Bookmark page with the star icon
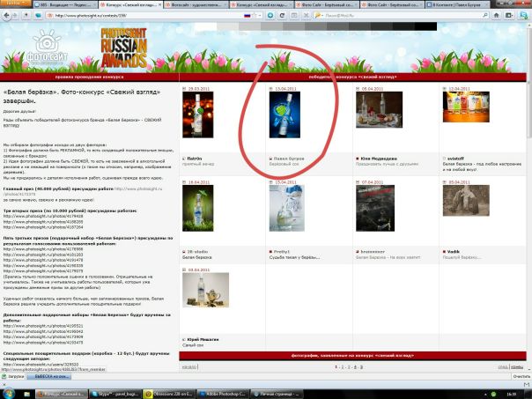The image size is (532, 399). [x=255, y=16]
